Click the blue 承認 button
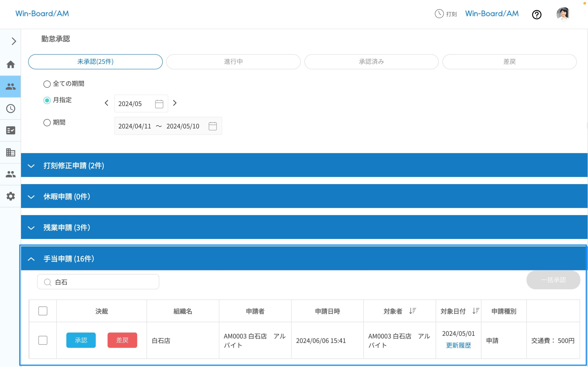 click(81, 340)
